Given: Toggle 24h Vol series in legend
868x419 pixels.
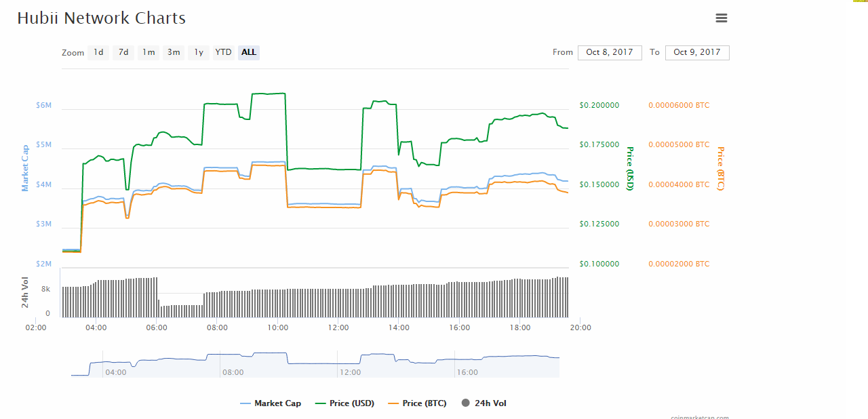Looking at the screenshot, I should [484, 403].
